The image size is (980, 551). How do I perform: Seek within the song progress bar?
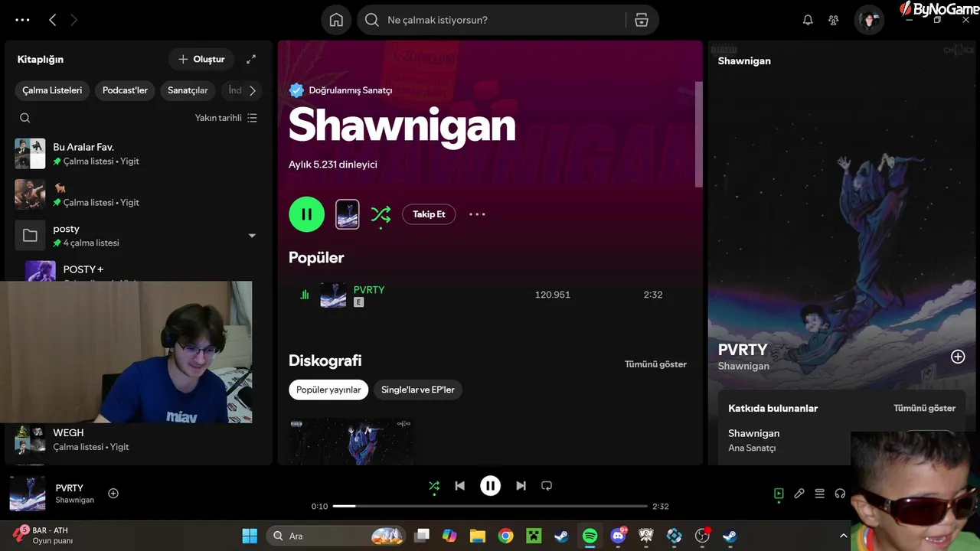click(x=490, y=506)
